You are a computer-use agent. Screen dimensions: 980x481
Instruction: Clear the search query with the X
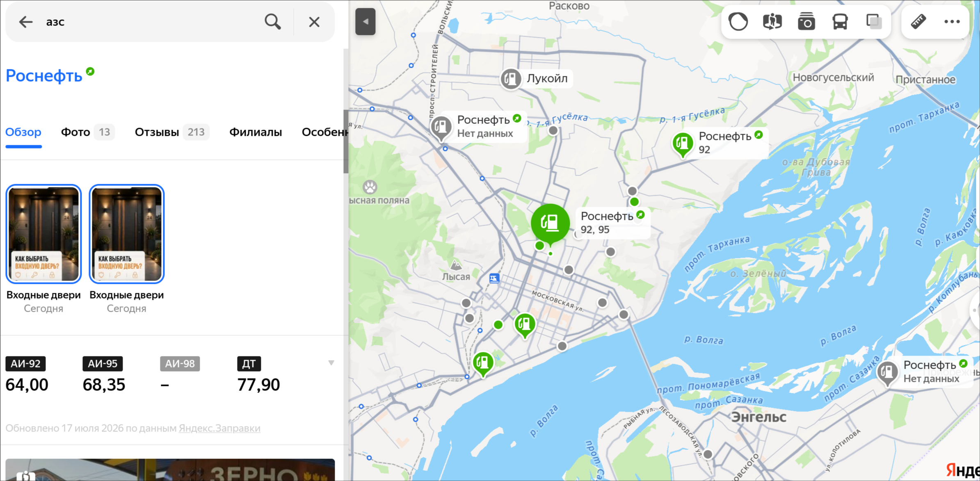[314, 22]
